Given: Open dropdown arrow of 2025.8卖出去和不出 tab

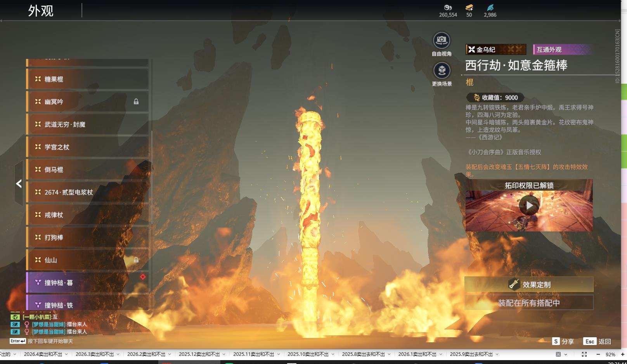Looking at the screenshot, I should point(389,354).
